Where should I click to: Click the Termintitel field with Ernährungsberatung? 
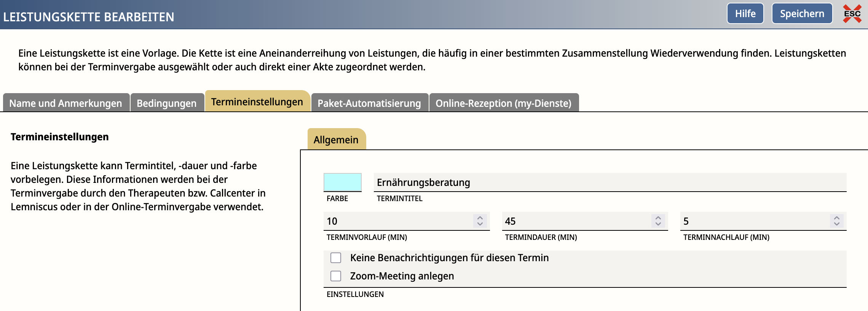click(609, 182)
